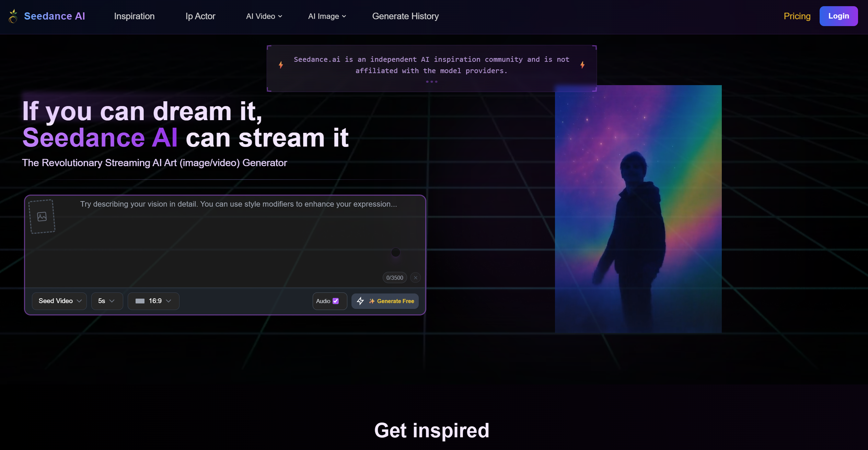Click the left orange bolt icon in banner

coord(281,65)
